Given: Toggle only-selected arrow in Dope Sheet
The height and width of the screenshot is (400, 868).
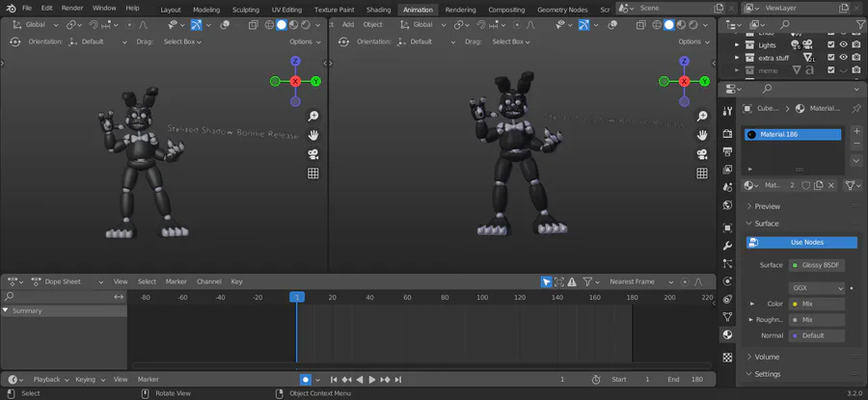Looking at the screenshot, I should tap(547, 281).
